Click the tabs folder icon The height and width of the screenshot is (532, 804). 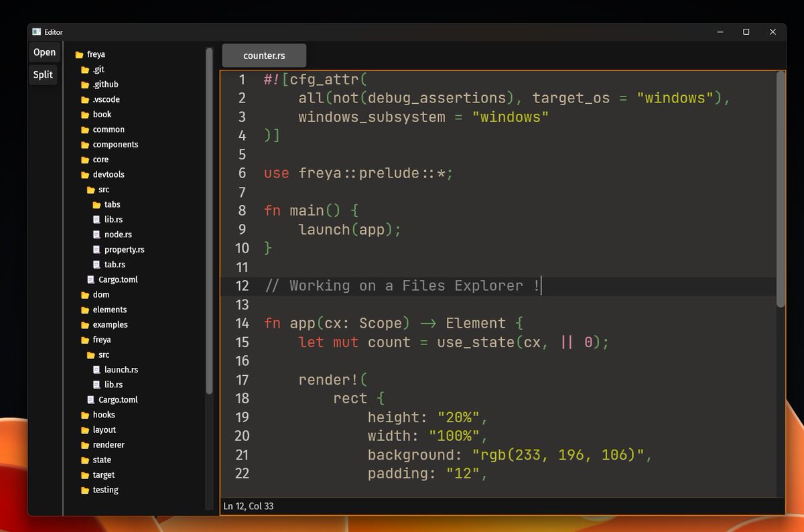point(96,205)
